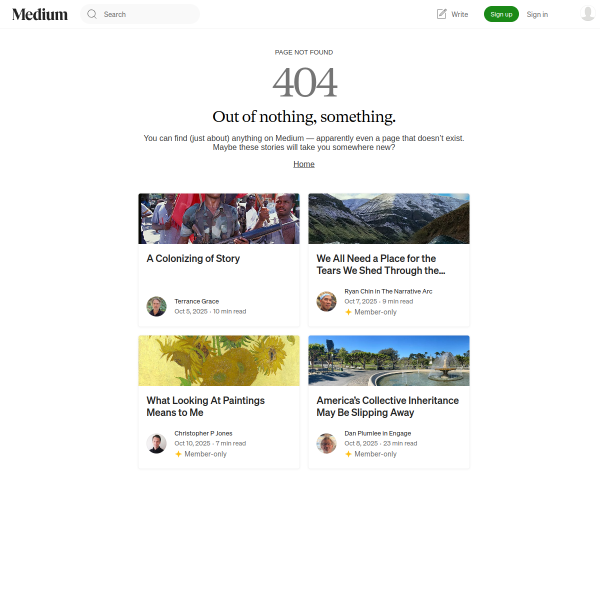Screen dimensions: 600x600
Task: Open the sunflowers painting thumbnail
Action: 219,360
